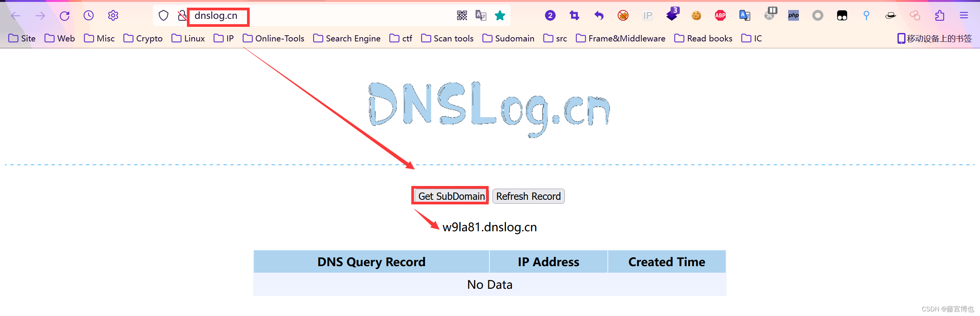Open the purple extension with badge 2
The width and height of the screenshot is (980, 316).
pos(550,15)
